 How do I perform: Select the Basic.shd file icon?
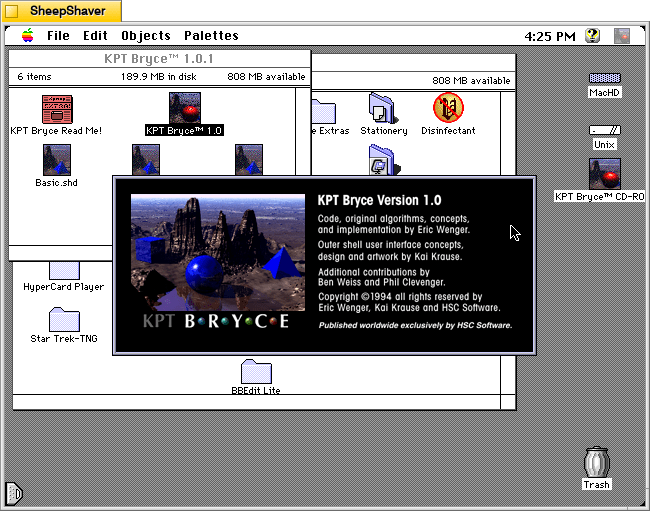pos(57,160)
